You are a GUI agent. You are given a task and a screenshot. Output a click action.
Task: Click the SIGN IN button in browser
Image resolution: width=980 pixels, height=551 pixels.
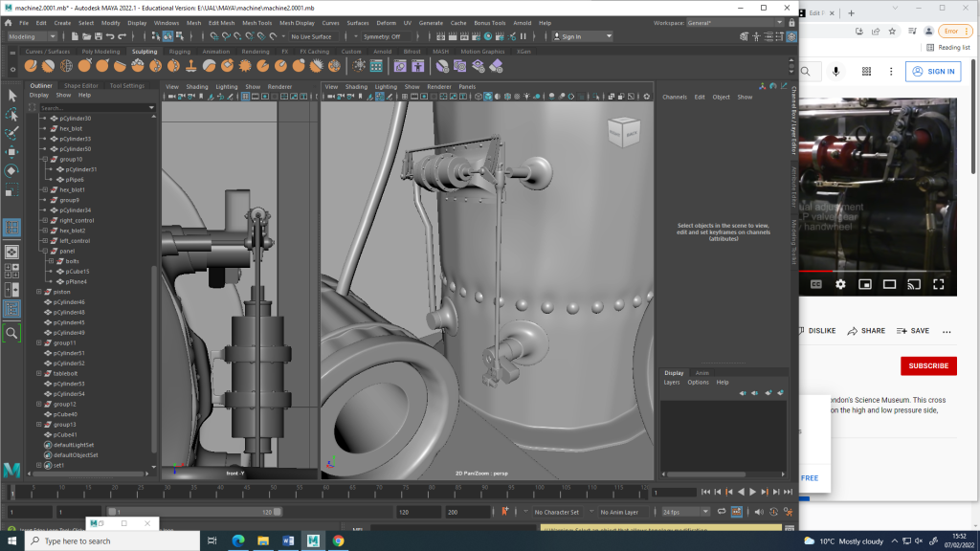(x=933, y=72)
